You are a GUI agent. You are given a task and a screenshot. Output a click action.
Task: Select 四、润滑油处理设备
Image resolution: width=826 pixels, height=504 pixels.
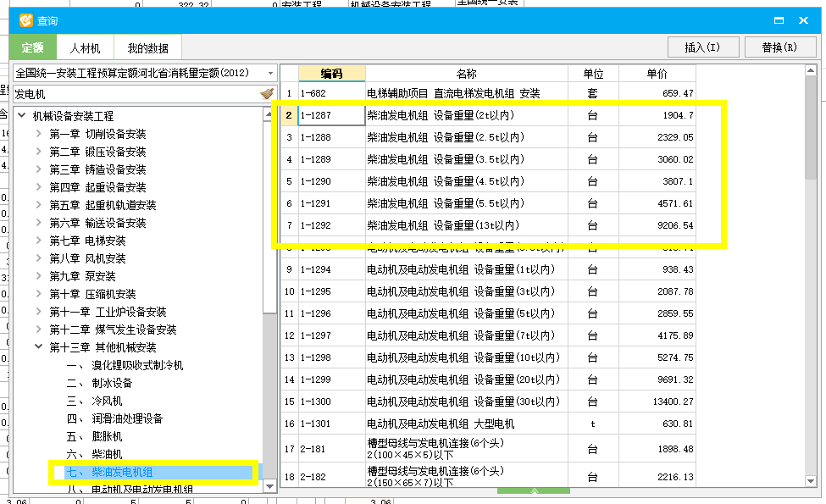pos(115,418)
